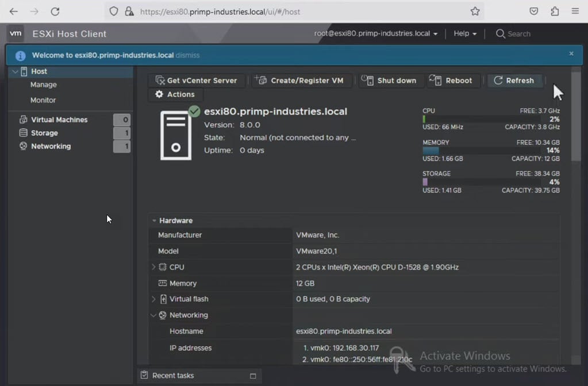Viewport: 588px width, 386px height.
Task: Select Host in the navigator
Action: (39, 71)
